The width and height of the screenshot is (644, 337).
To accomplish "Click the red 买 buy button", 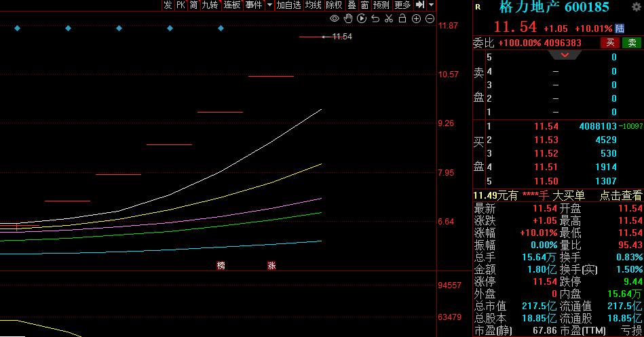I will tap(609, 43).
